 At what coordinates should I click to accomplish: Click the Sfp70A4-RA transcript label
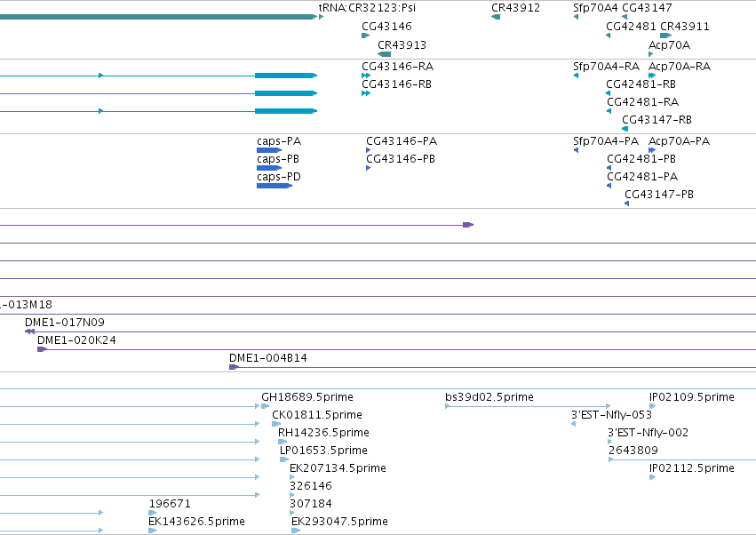pos(606,66)
